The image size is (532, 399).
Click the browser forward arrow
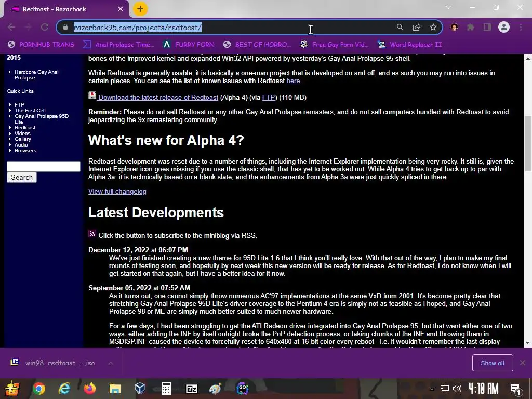[x=28, y=27]
